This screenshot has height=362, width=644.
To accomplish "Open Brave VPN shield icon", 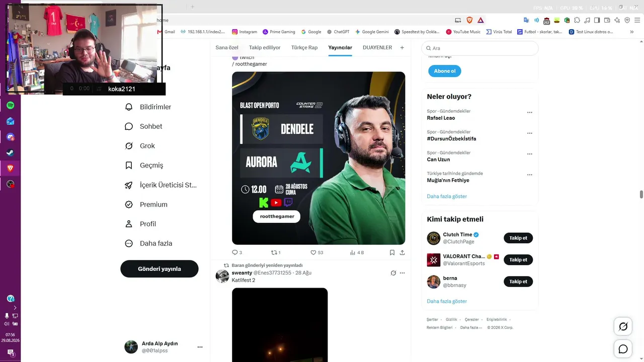I will click(627, 20).
